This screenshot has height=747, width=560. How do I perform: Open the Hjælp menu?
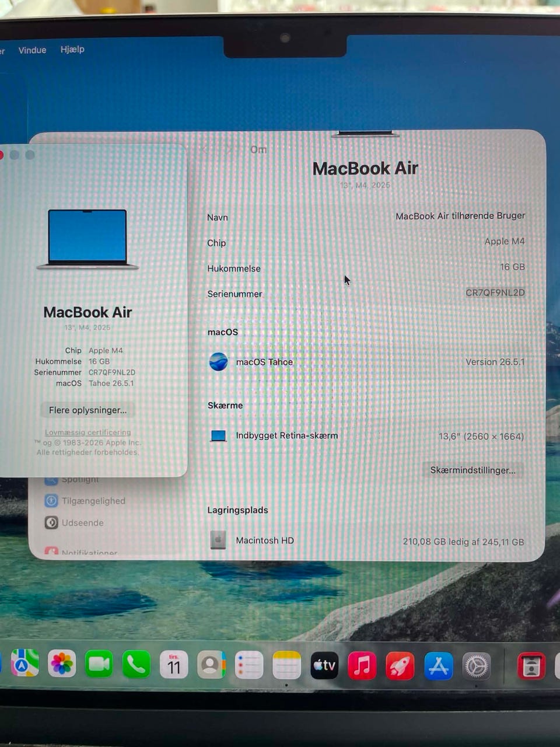click(72, 50)
